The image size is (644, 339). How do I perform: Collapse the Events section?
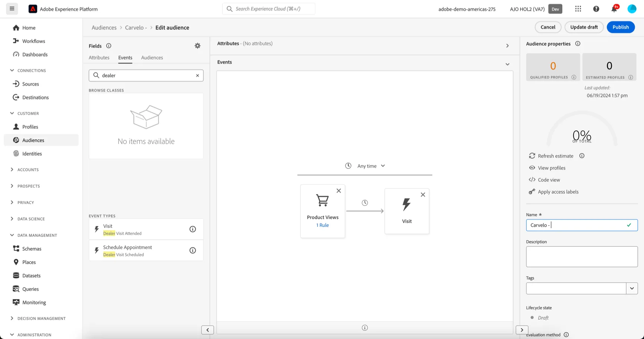click(507, 64)
